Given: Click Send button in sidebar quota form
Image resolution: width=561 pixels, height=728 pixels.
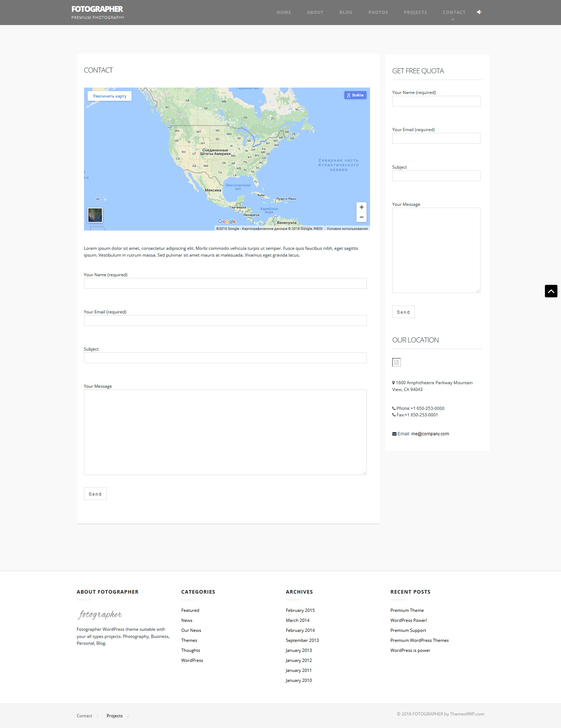Looking at the screenshot, I should [x=403, y=312].
